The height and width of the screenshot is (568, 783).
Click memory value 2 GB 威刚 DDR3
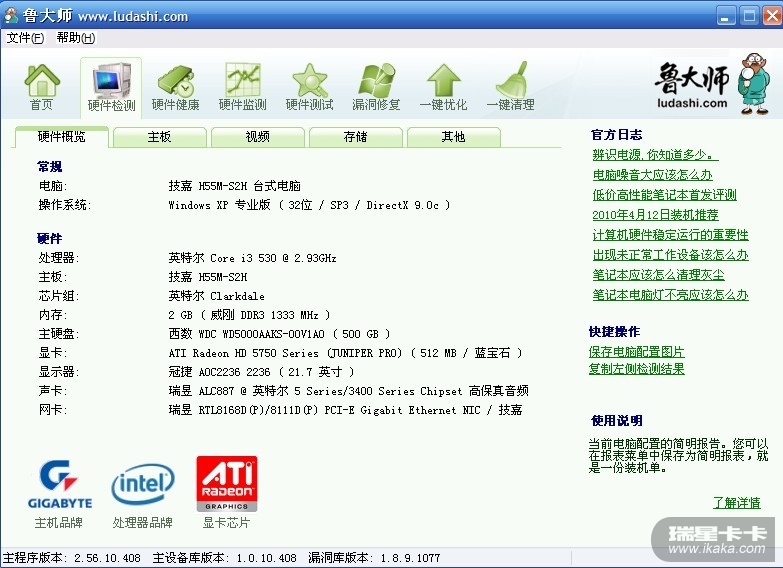(249, 315)
